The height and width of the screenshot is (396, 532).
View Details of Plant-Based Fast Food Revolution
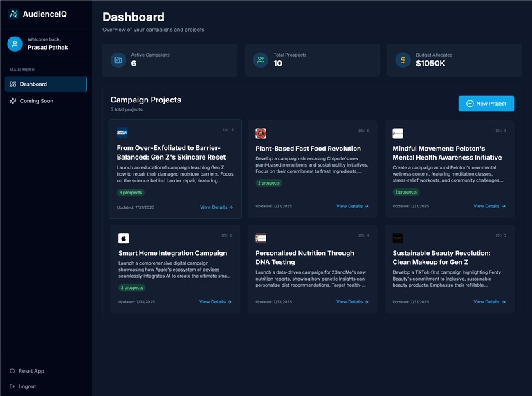352,206
